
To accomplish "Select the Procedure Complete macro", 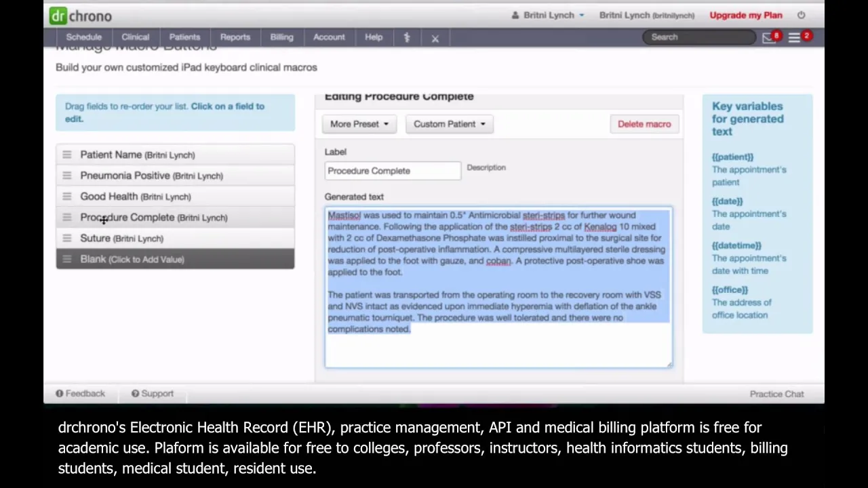I will pyautogui.click(x=175, y=218).
